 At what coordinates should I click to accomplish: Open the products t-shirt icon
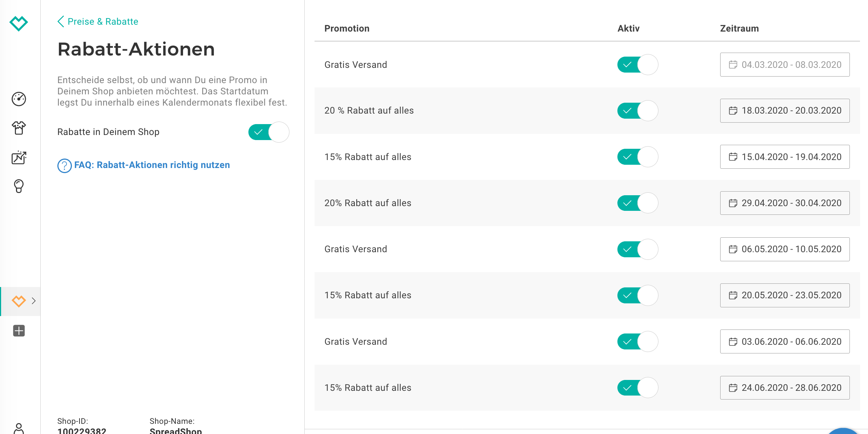coord(19,128)
